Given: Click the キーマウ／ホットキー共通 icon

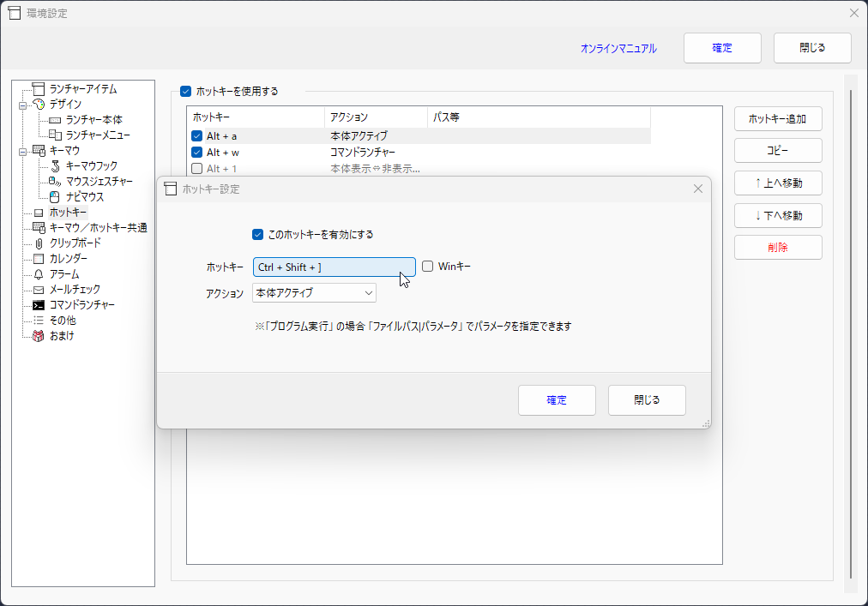Looking at the screenshot, I should (39, 227).
